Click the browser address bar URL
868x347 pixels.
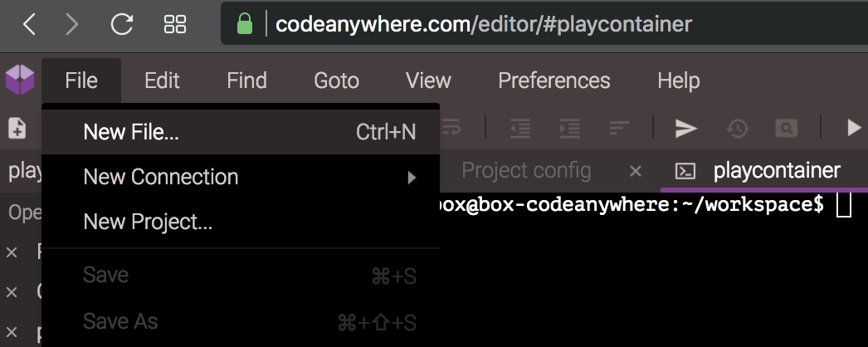pos(484,24)
